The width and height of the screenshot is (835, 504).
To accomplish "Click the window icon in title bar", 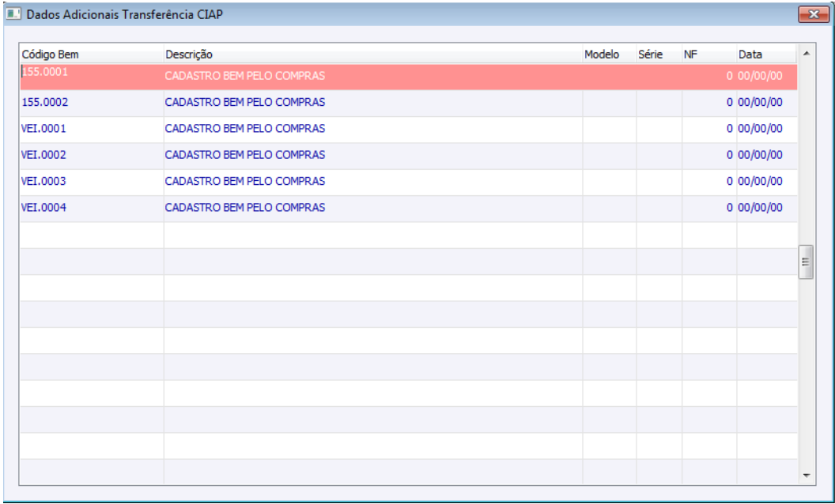I will pos(13,14).
